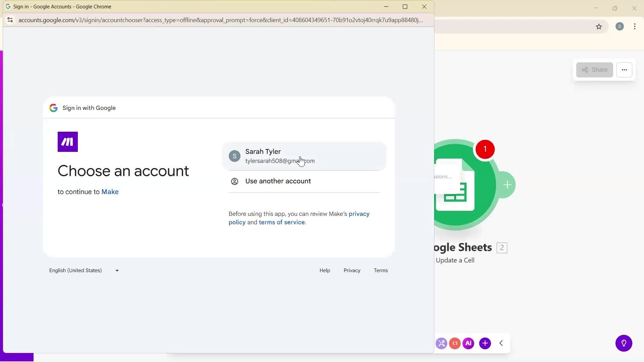Select the Make logo on the sign-in card
The height and width of the screenshot is (362, 644).
[x=67, y=141]
